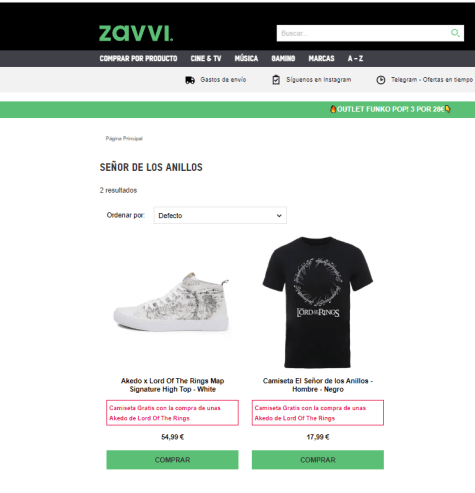Click Comprar under the black t-shirt
The width and height of the screenshot is (475, 493).
318,460
